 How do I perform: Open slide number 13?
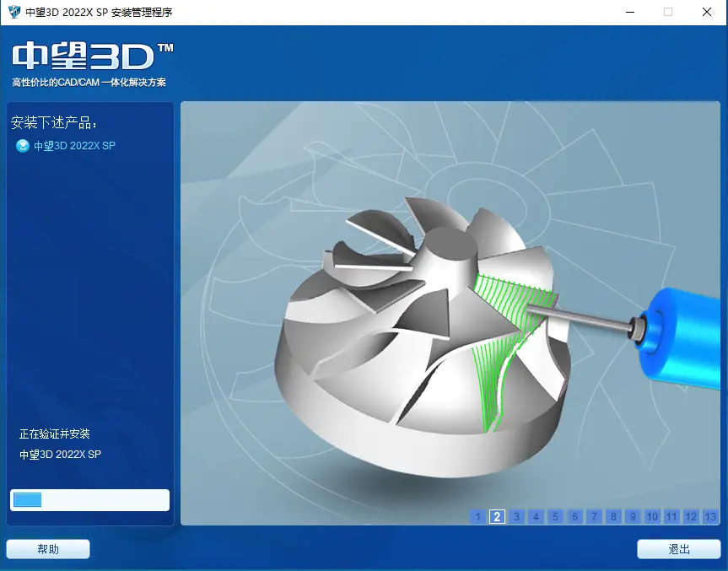point(710,517)
